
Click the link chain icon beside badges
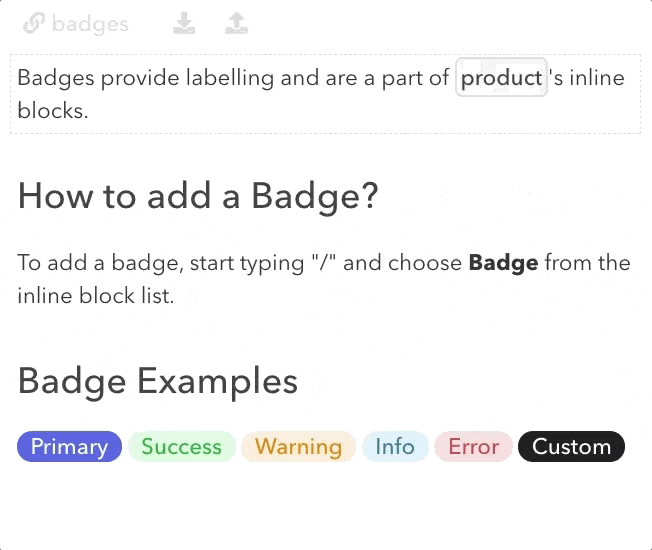pos(34,23)
